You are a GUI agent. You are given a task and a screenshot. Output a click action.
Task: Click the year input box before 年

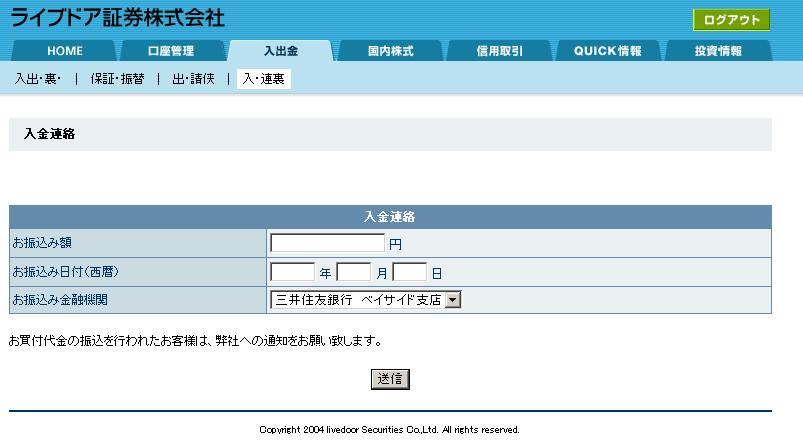tap(292, 271)
